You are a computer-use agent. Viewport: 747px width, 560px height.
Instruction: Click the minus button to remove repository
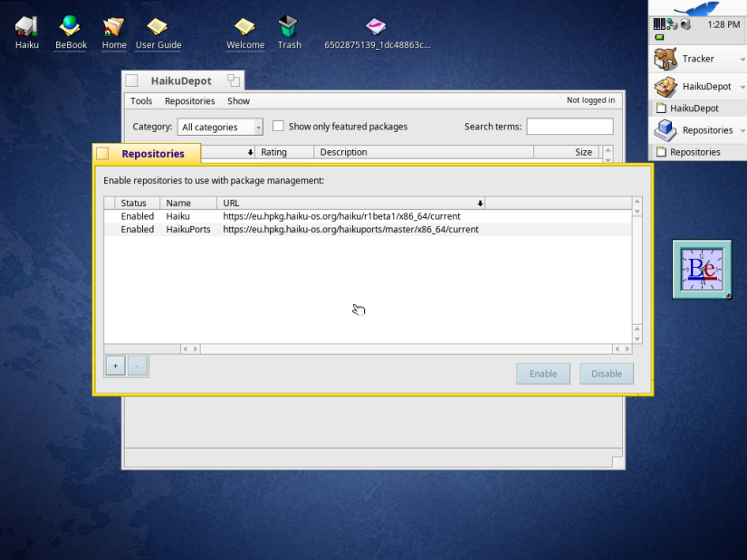tap(138, 365)
